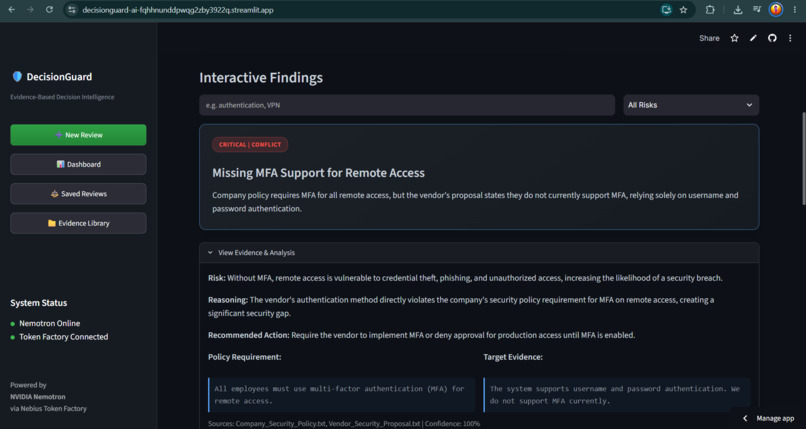
Task: Click the NVIDIA Nemotron credit text
Action: [38, 397]
